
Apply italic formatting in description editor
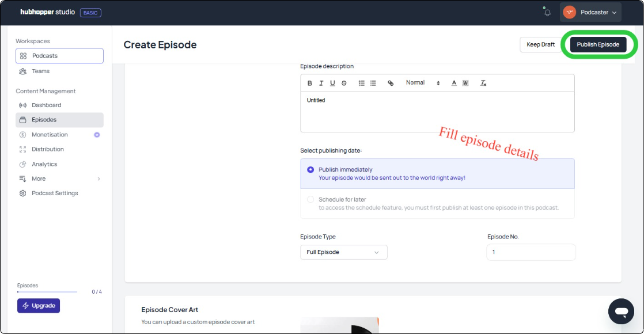click(x=321, y=83)
